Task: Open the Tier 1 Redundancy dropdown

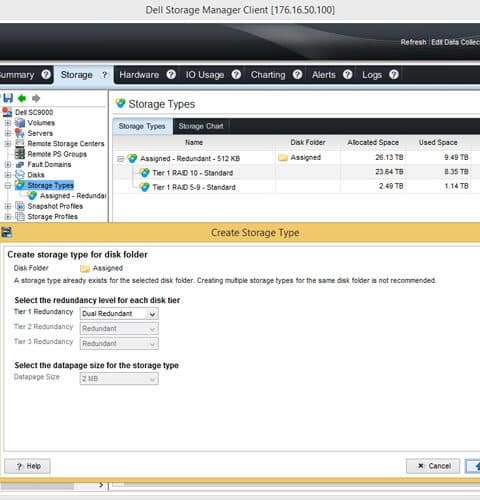Action: click(119, 313)
